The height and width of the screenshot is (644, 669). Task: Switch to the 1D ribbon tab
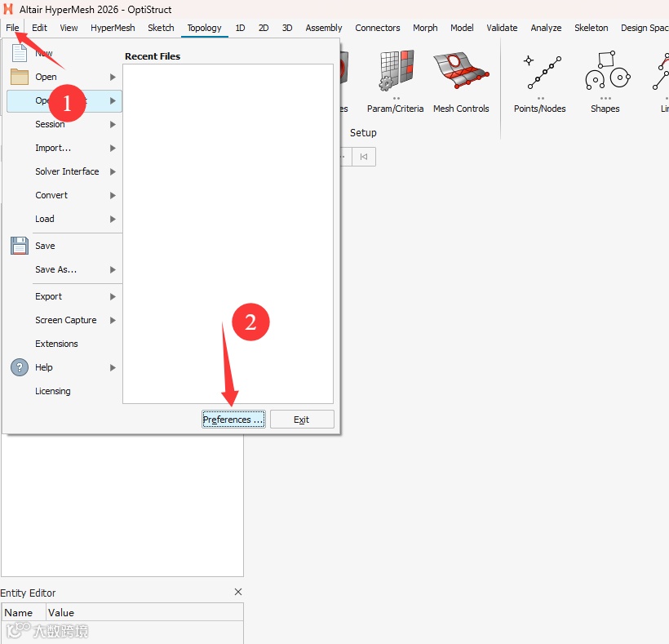click(x=240, y=28)
